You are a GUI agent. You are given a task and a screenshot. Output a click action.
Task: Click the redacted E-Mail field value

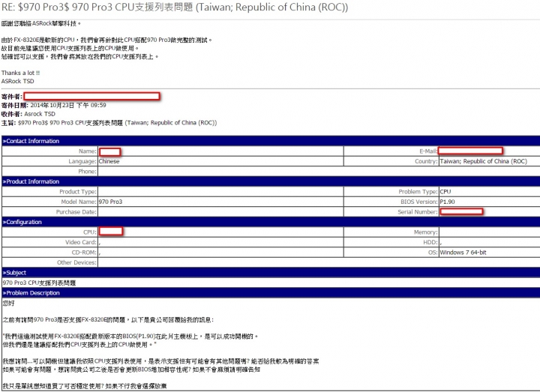coord(470,151)
